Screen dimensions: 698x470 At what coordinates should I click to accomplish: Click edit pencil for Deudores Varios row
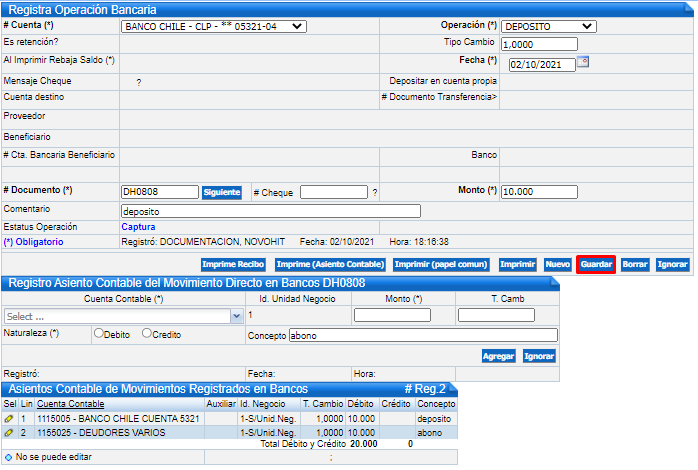(x=9, y=432)
